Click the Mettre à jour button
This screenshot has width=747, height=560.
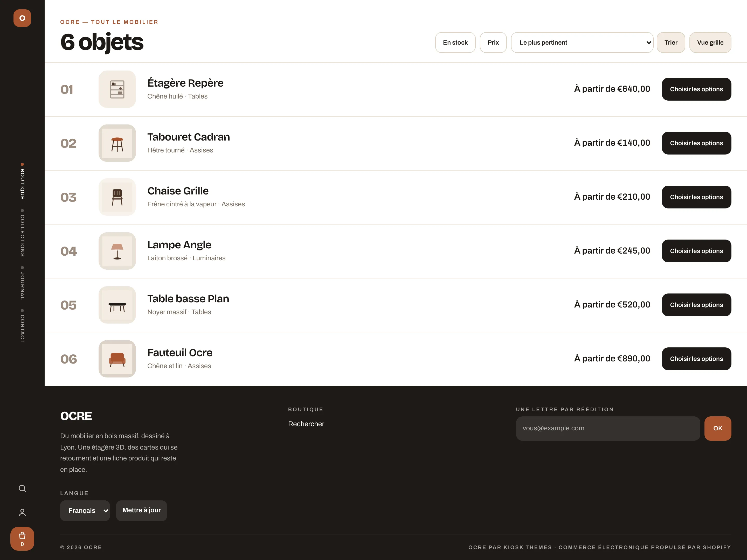142,510
